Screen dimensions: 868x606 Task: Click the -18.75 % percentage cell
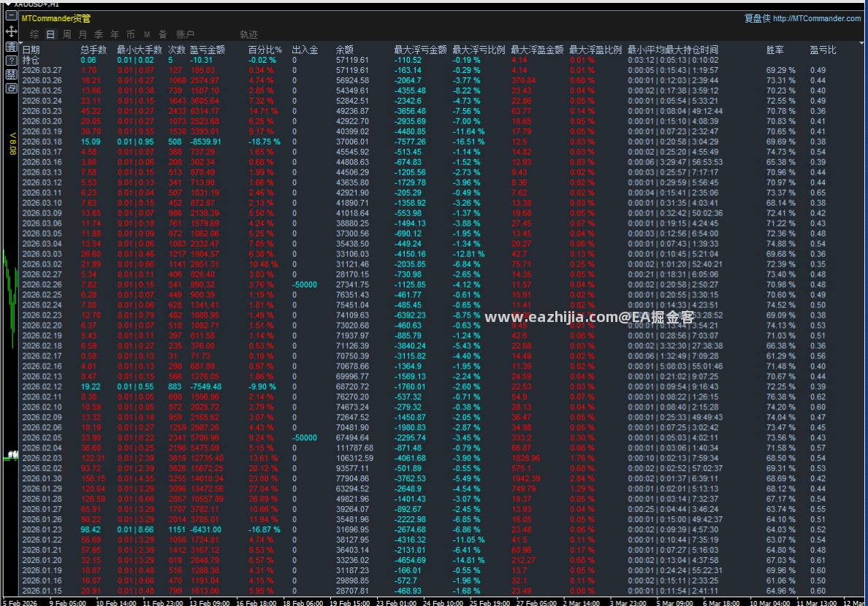click(264, 142)
